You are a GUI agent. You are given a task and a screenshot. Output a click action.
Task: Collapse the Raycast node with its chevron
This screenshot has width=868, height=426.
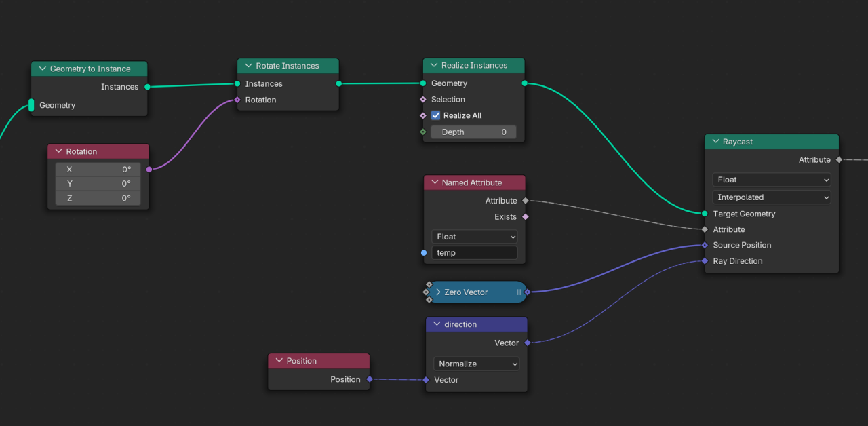[715, 142]
